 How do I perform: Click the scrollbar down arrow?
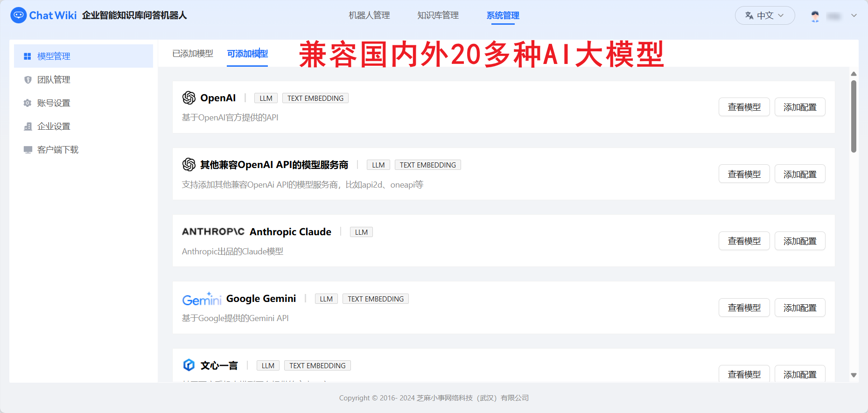(854, 375)
